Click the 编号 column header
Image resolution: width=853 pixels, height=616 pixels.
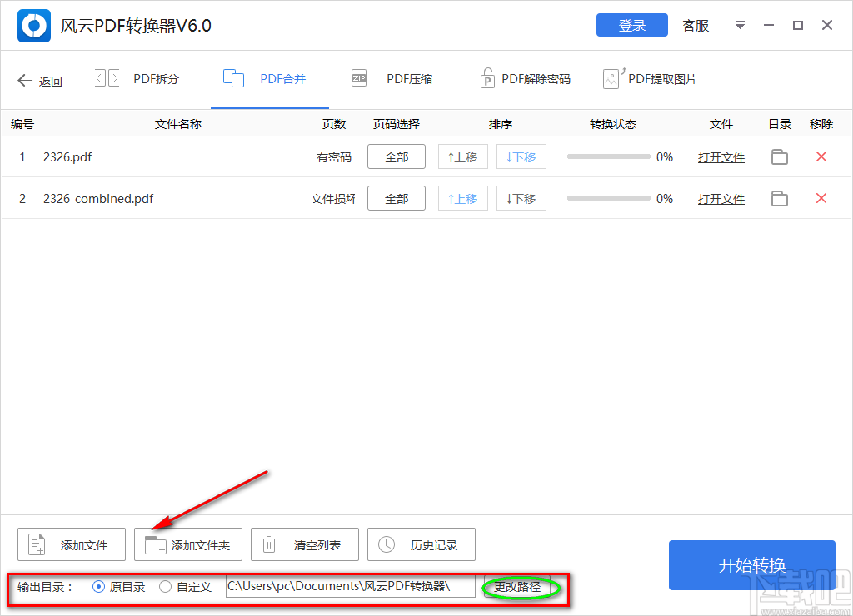pyautogui.click(x=22, y=124)
